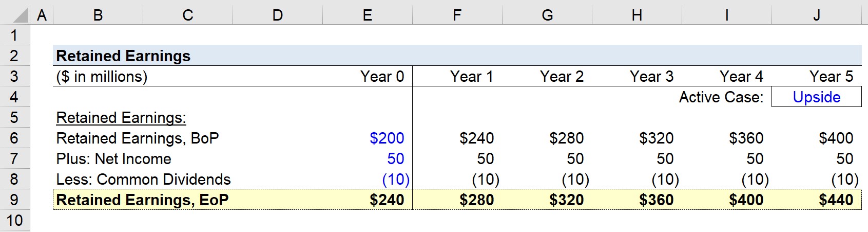Select Year 4 EoP value $400
This screenshot has height=232, width=868.
[746, 200]
